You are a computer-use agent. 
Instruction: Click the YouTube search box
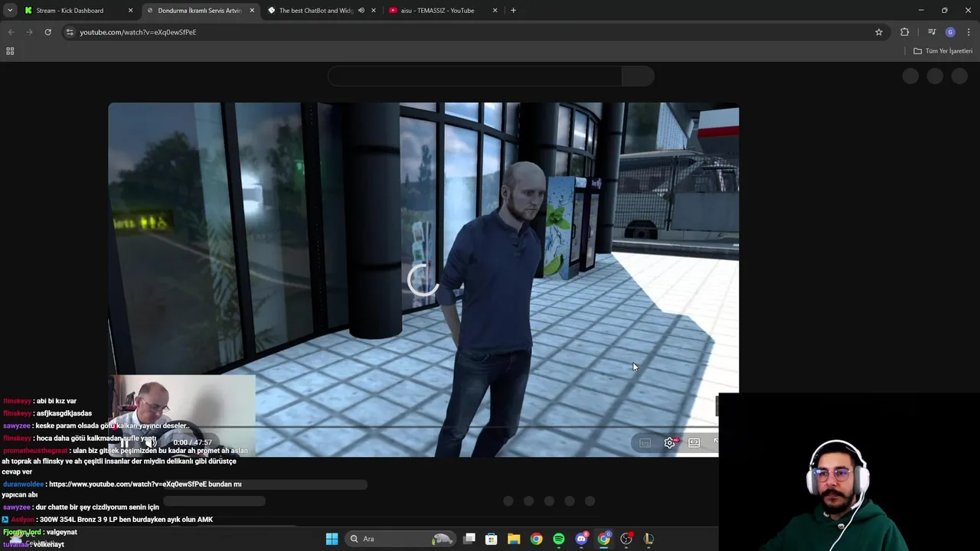pyautogui.click(x=475, y=76)
